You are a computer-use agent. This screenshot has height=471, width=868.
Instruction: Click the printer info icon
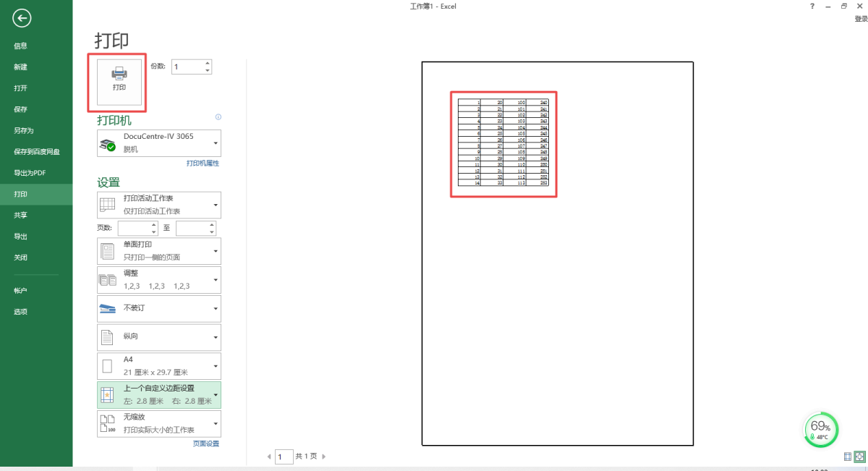coord(218,117)
